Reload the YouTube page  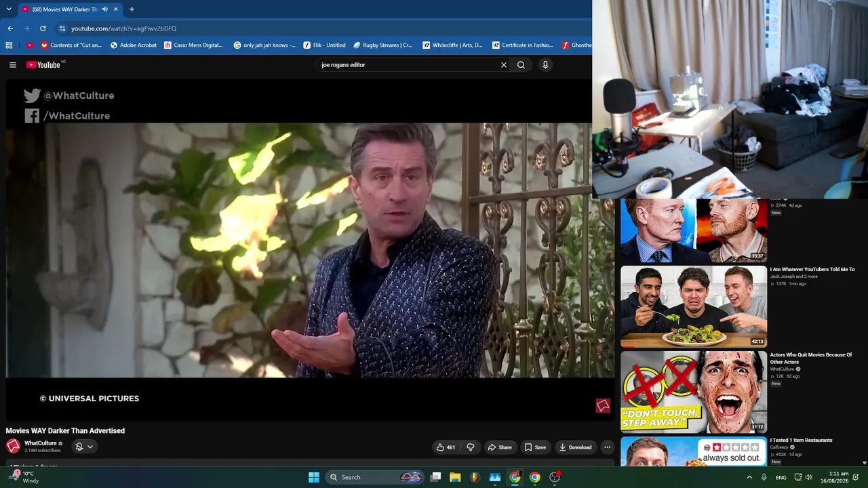click(43, 28)
